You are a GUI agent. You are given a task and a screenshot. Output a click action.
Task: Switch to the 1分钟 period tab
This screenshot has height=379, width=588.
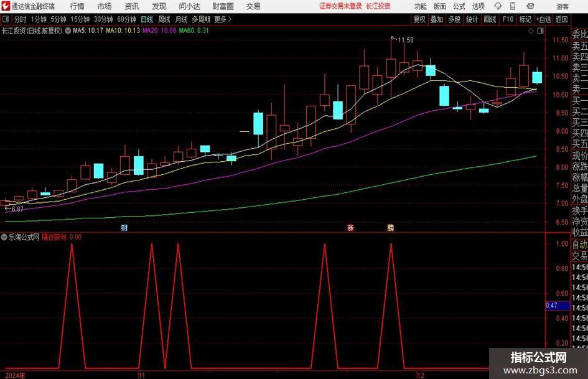[39, 19]
